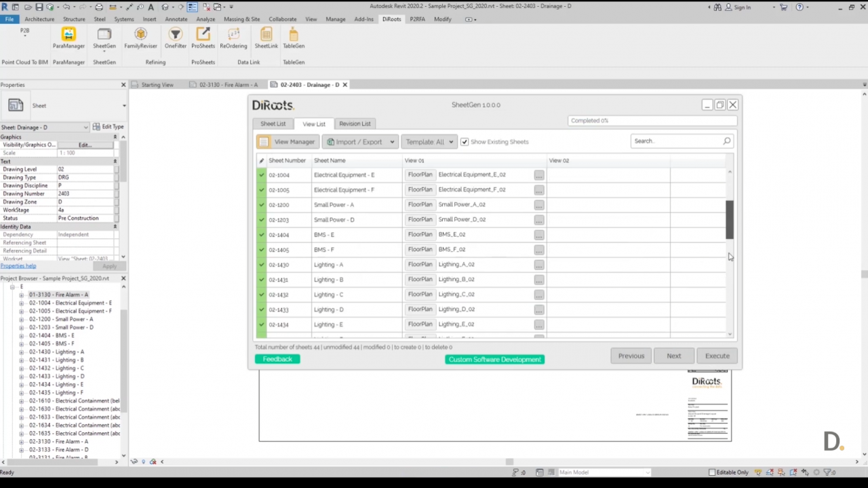
Task: Launch the ReOrdering tool
Action: [233, 37]
